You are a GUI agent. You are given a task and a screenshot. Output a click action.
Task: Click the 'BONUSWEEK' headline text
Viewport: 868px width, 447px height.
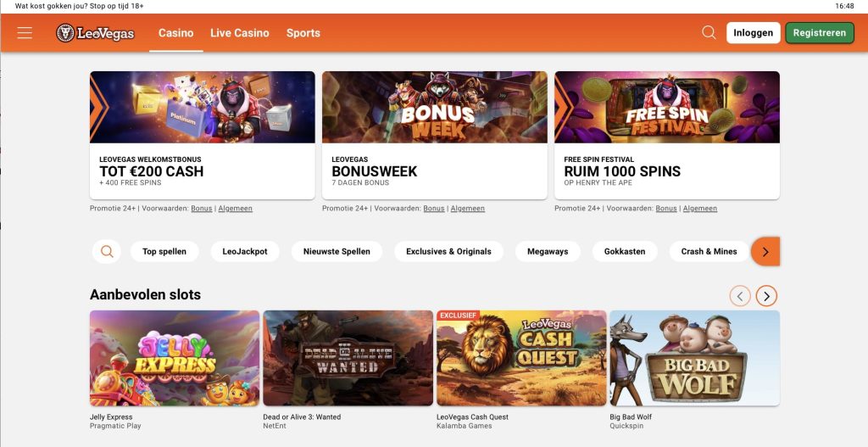375,171
